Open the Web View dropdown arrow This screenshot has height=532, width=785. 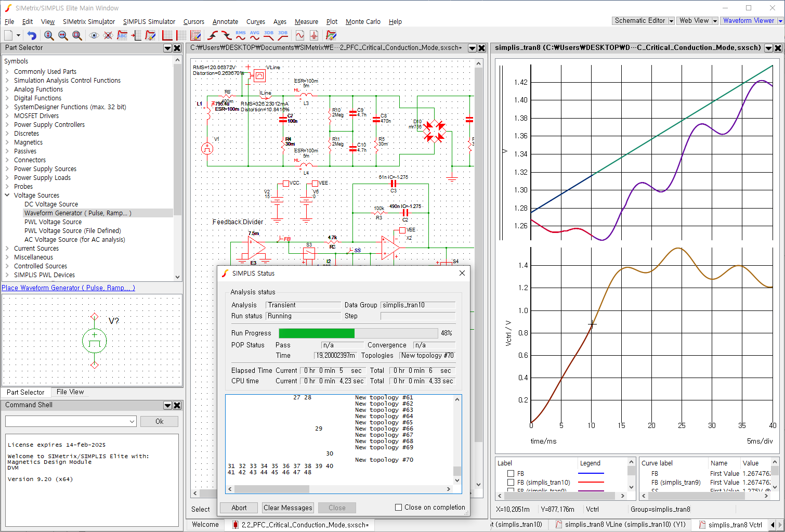click(x=715, y=21)
